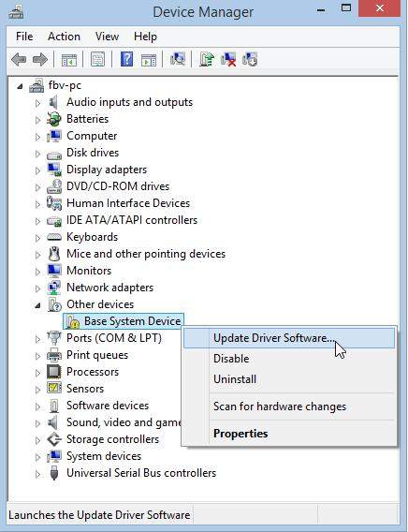Open the View menu

tap(107, 37)
